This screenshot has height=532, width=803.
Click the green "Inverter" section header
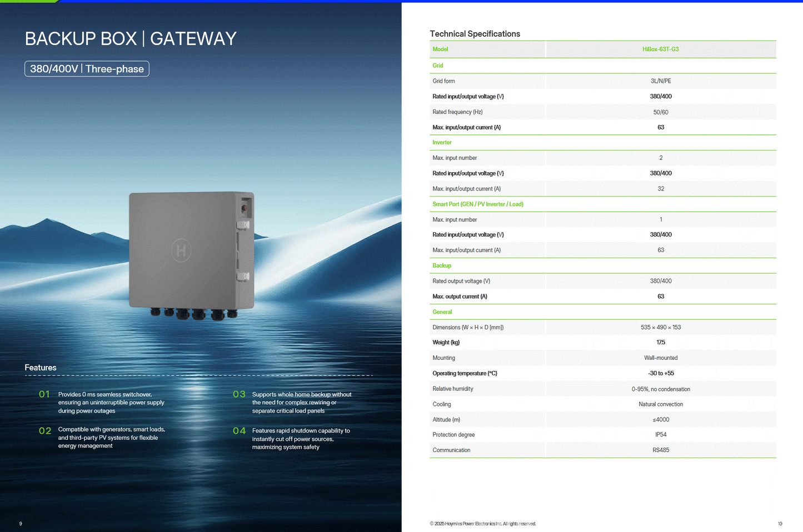442,143
